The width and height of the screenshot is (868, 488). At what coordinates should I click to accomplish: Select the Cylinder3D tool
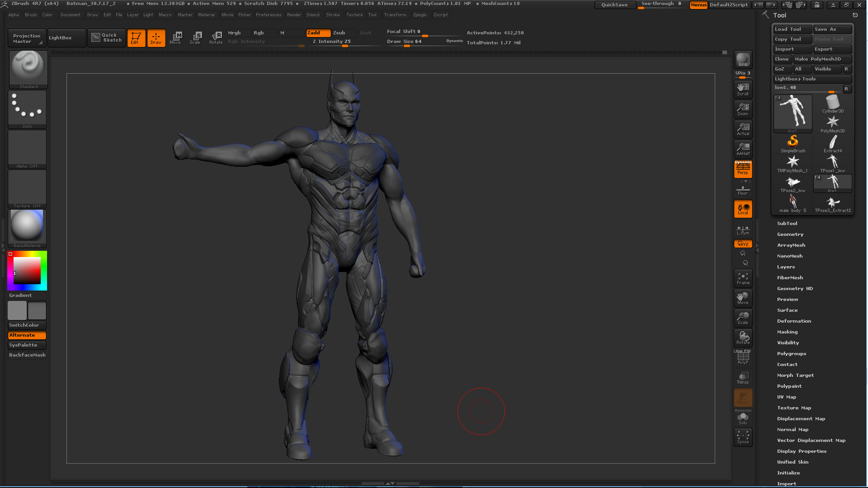[x=832, y=104]
